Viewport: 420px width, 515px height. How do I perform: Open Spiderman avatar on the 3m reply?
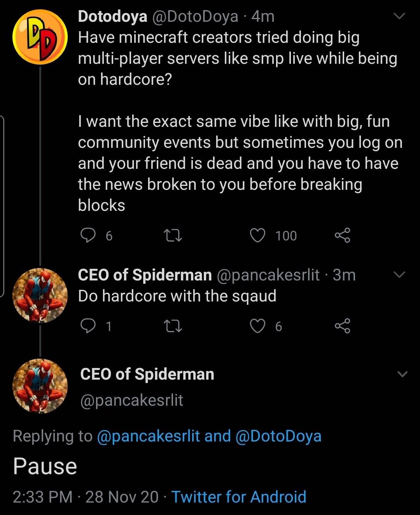tap(40, 296)
